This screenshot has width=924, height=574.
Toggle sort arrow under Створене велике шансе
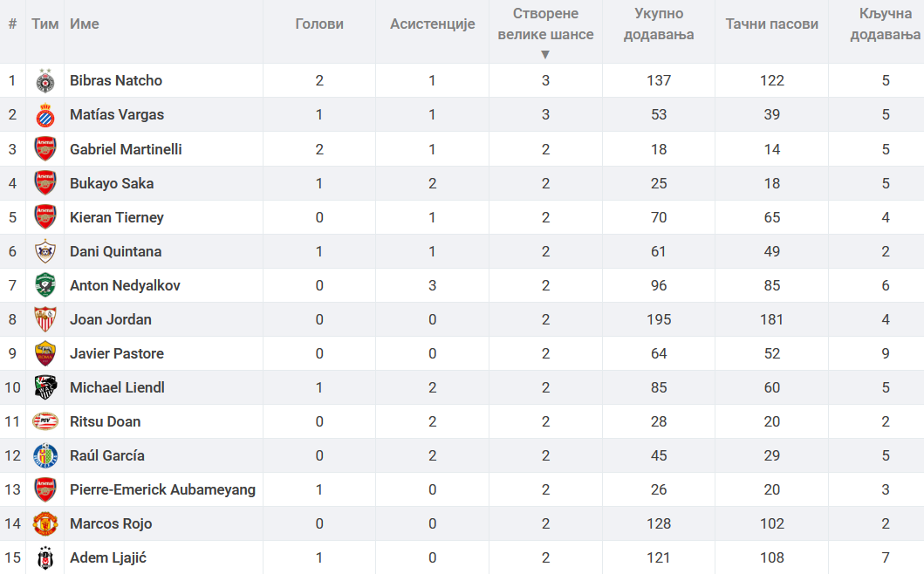[x=545, y=54]
